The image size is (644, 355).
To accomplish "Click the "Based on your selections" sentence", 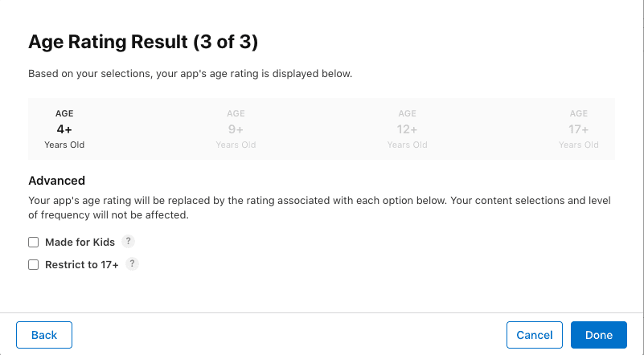I will [x=190, y=74].
